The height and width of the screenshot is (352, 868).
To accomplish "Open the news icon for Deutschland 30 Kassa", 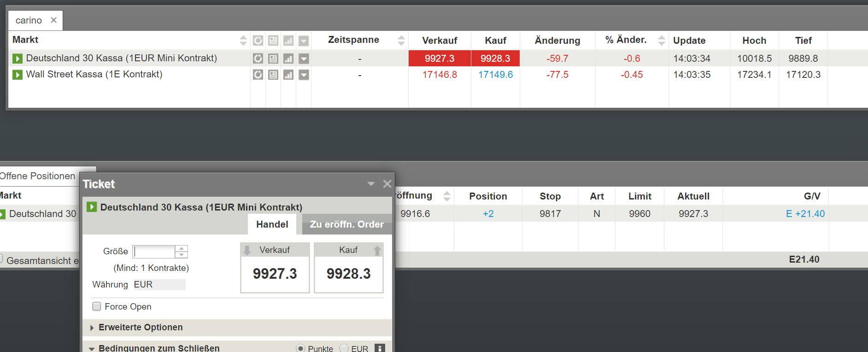I will click(273, 59).
